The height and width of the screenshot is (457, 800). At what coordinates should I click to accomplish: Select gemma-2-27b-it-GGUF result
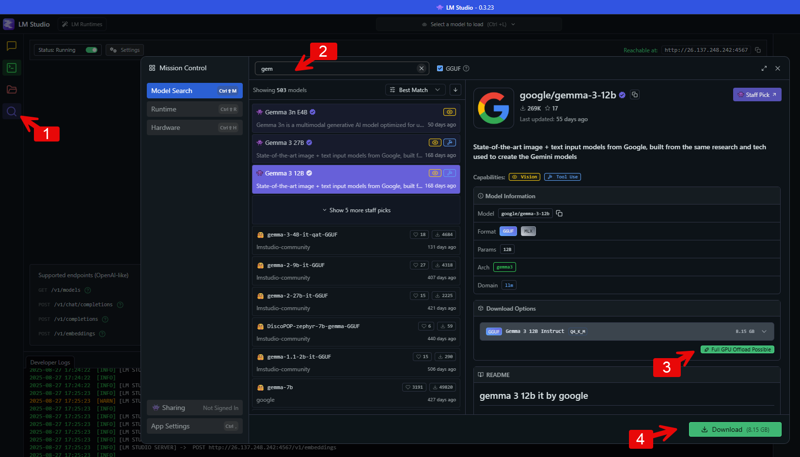[356, 302]
